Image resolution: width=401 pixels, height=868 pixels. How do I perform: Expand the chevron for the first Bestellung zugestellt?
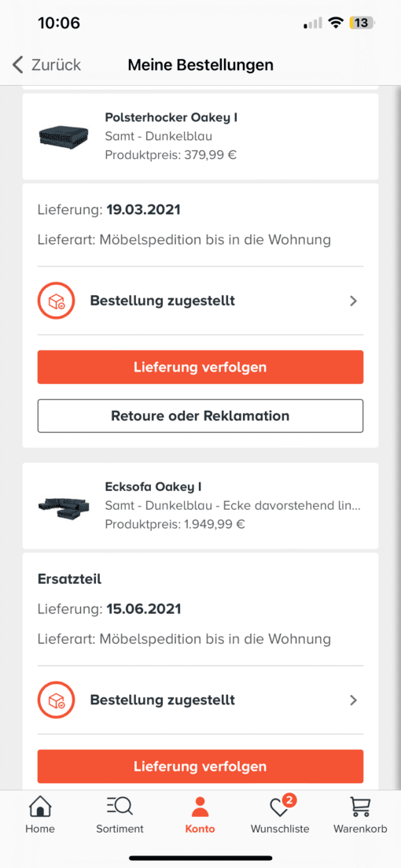[354, 301]
